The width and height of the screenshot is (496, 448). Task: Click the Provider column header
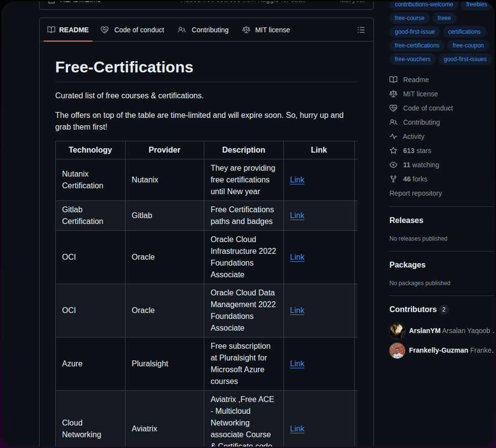[x=165, y=150]
